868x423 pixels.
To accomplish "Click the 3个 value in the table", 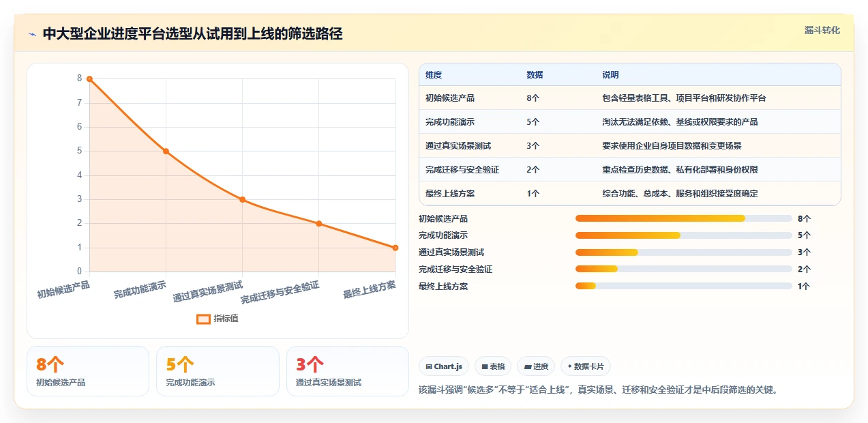I will [533, 146].
